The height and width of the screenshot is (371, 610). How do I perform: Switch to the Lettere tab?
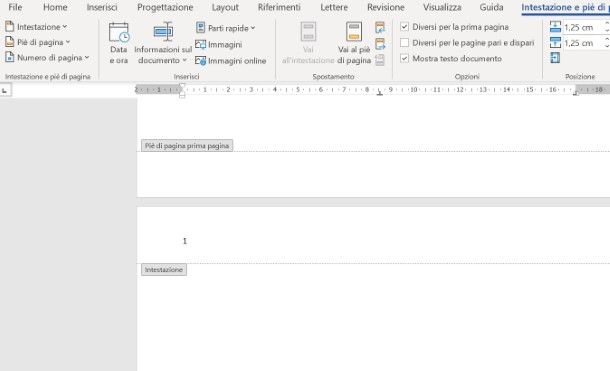tap(334, 7)
